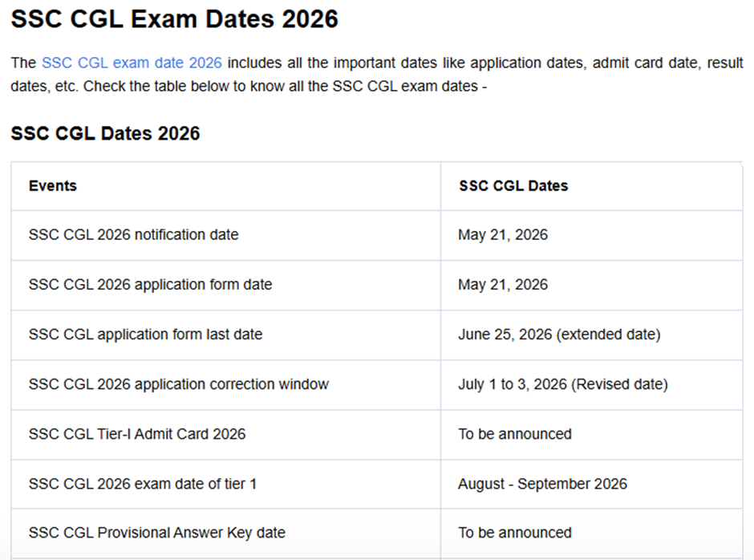Click the July 1 to 3, 2026 revised date
Image resolution: width=754 pixels, height=560 pixels.
pyautogui.click(x=562, y=384)
